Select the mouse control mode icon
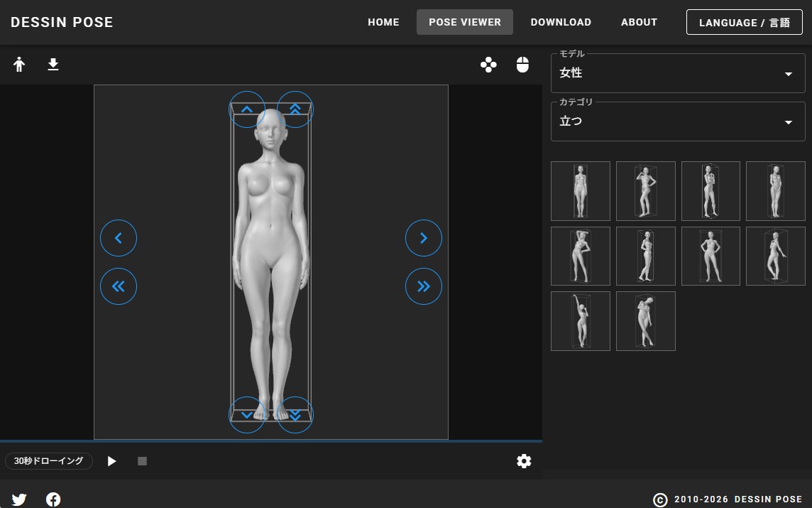812x508 pixels. [523, 65]
